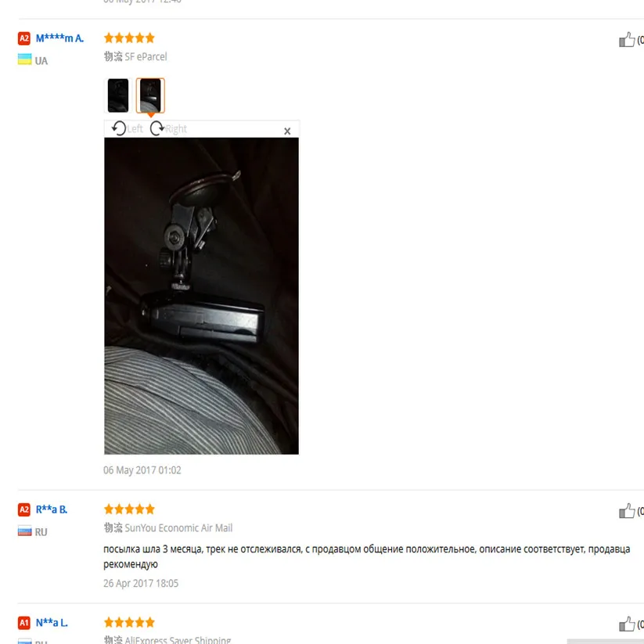The width and height of the screenshot is (644, 644).
Task: Click five-star rating of R**a B.
Action: [129, 509]
